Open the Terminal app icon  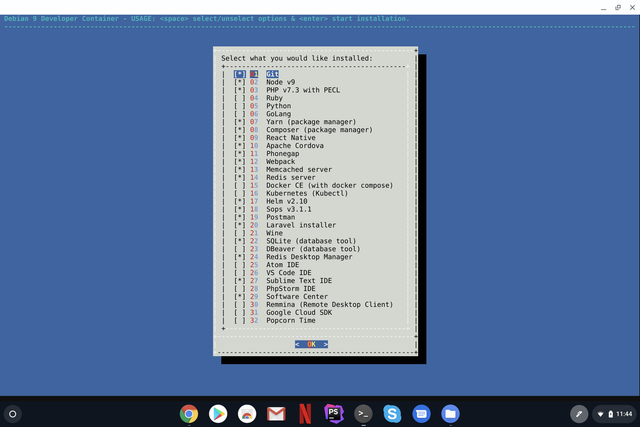363,414
